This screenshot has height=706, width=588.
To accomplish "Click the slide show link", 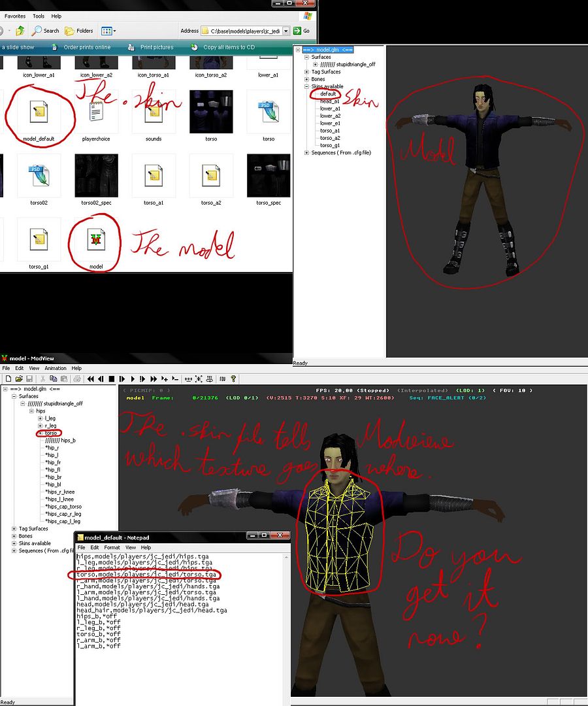I will 18,47.
